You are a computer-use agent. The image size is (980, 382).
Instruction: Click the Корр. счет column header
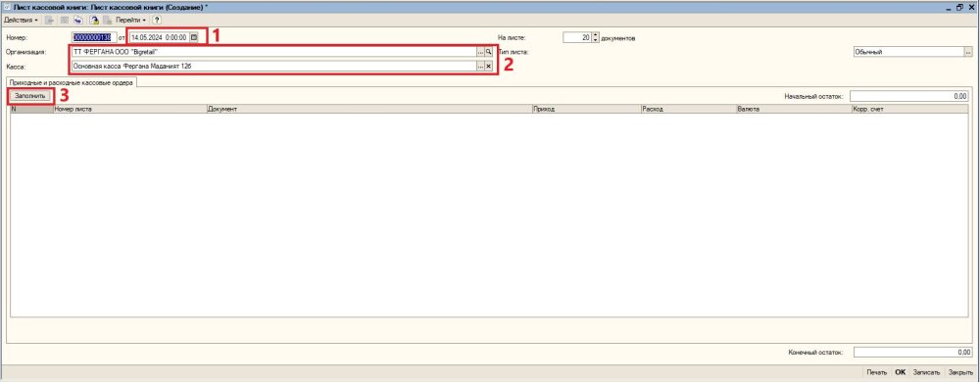pyautogui.click(x=910, y=109)
